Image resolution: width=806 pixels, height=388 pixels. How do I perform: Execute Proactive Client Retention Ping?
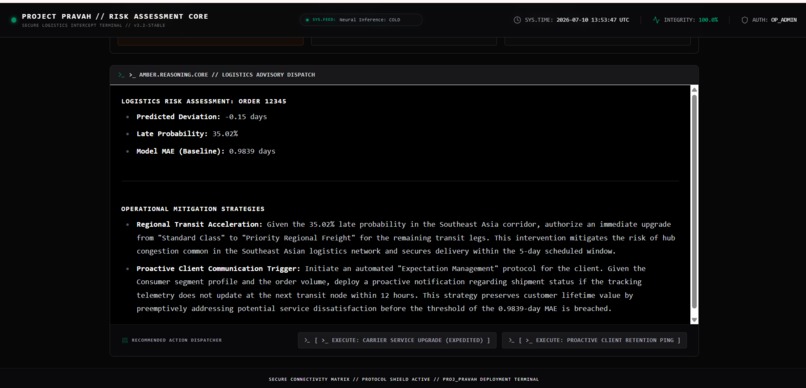coord(594,340)
